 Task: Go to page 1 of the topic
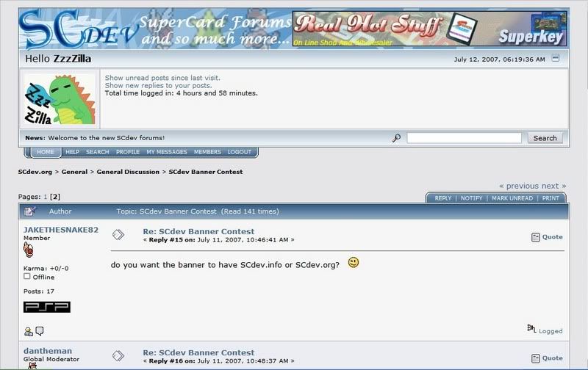(46, 197)
